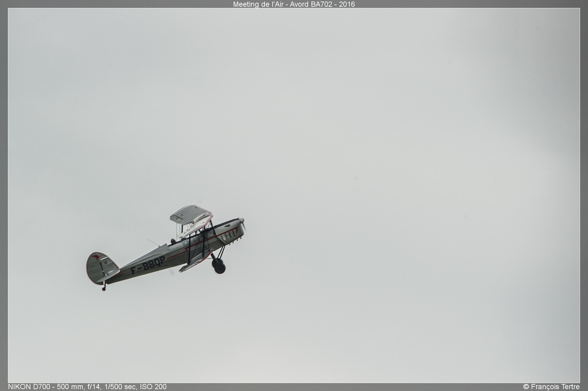The image size is (588, 391).
Task: Click the title 'Meeting de l'Air - Avord BA702 - 2016'
Action: coord(294,4)
